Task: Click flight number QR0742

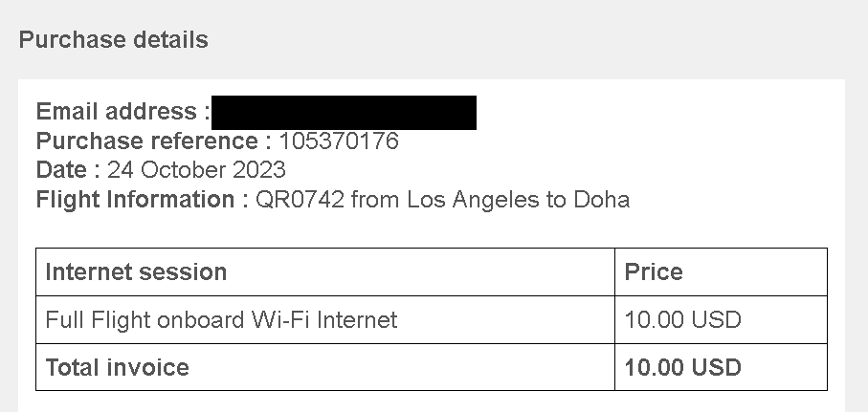Action: [300, 200]
